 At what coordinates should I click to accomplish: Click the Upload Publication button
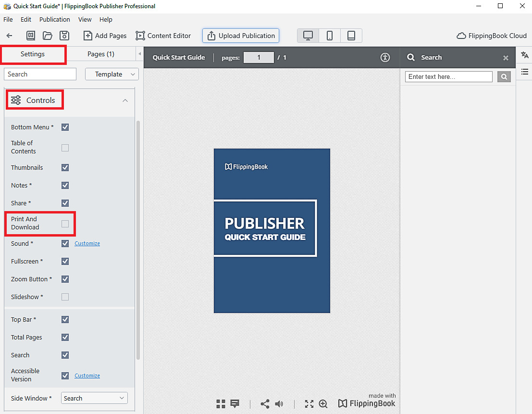[x=241, y=36]
